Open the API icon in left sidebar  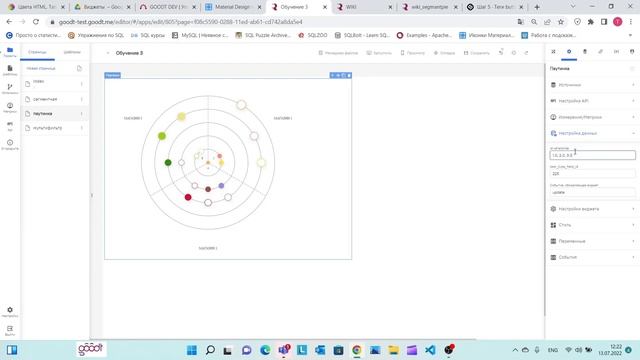(x=10, y=126)
